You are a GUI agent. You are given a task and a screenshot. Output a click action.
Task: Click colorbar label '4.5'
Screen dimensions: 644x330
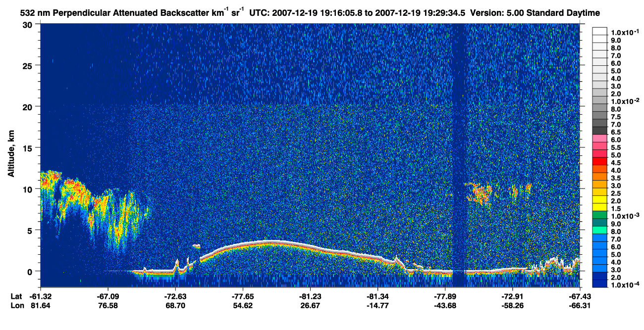click(x=617, y=163)
